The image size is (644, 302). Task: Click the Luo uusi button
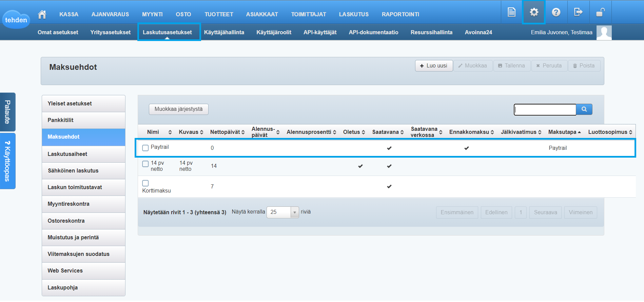coord(434,66)
